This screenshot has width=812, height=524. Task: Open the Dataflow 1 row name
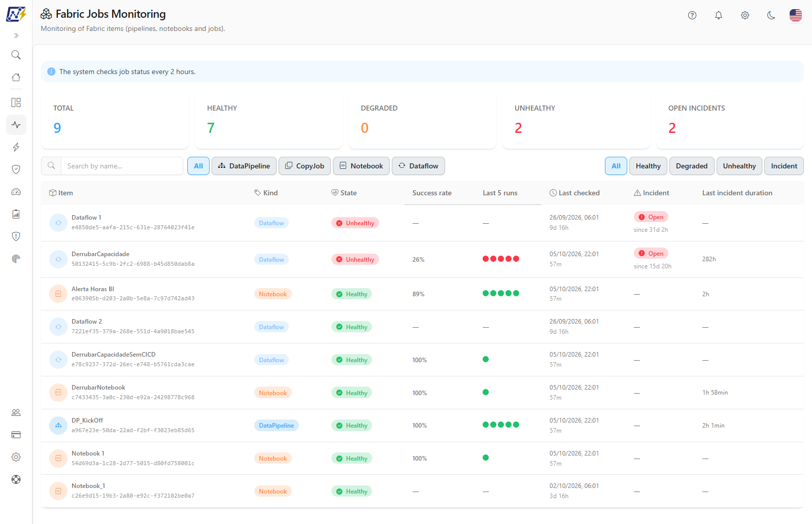click(86, 218)
